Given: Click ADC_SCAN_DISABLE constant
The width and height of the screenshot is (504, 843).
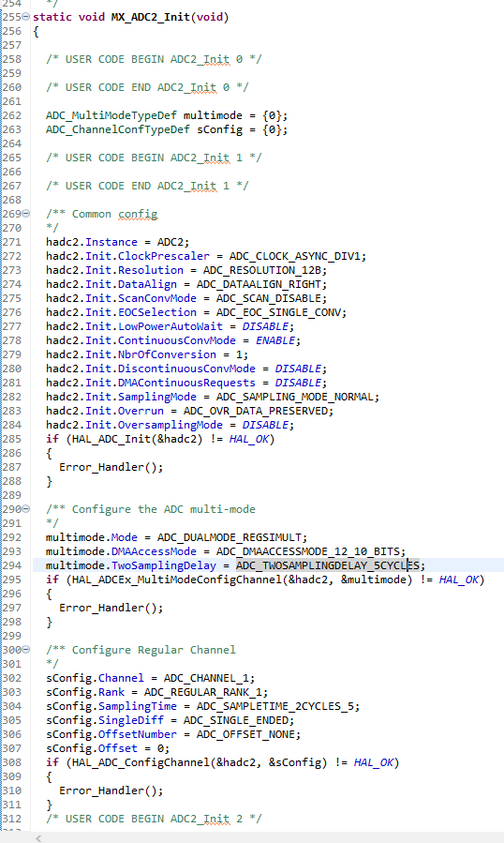Looking at the screenshot, I should (269, 298).
